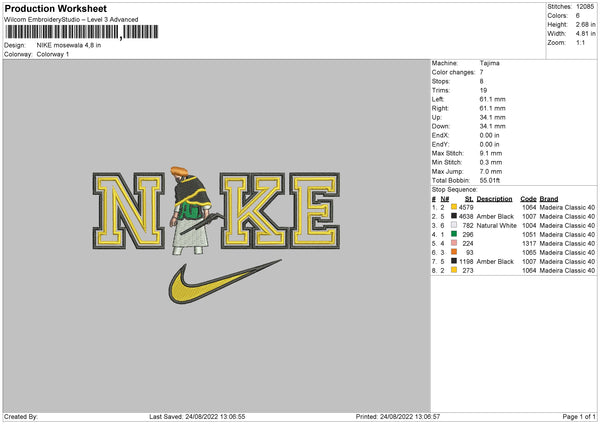Image resolution: width=600 pixels, height=424 pixels.
Task: Click 'Wilcom EmbroideryStudio – Level 3 Advanced' text
Action: 71,20
